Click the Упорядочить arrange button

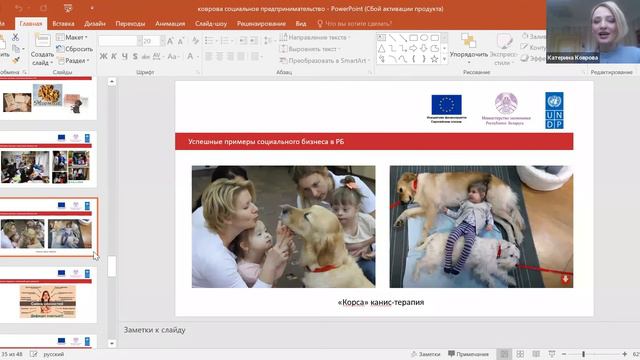pyautogui.click(x=469, y=49)
